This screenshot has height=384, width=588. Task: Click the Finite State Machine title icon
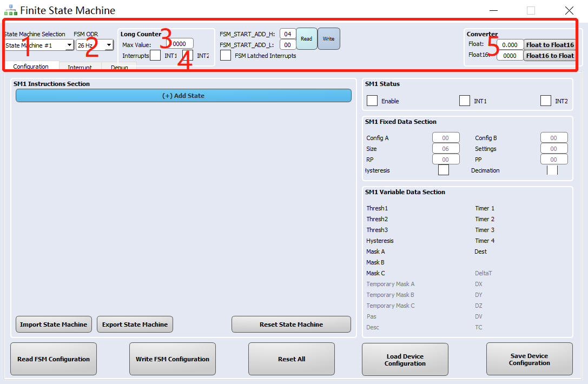tap(10, 10)
